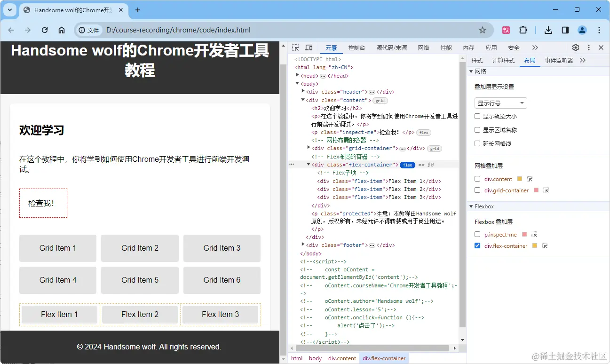The image size is (610, 364).
Task: Open DevTools settings gear
Action: coord(576,47)
